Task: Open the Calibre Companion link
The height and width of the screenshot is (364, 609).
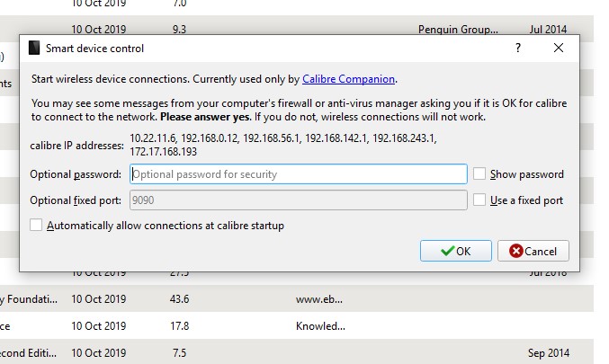Action: [349, 79]
